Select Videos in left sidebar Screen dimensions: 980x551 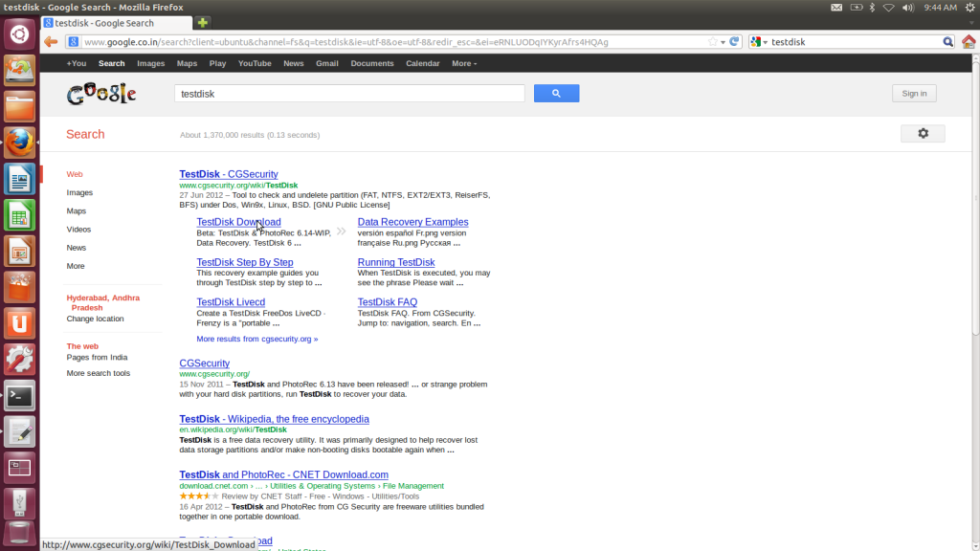[x=78, y=230]
